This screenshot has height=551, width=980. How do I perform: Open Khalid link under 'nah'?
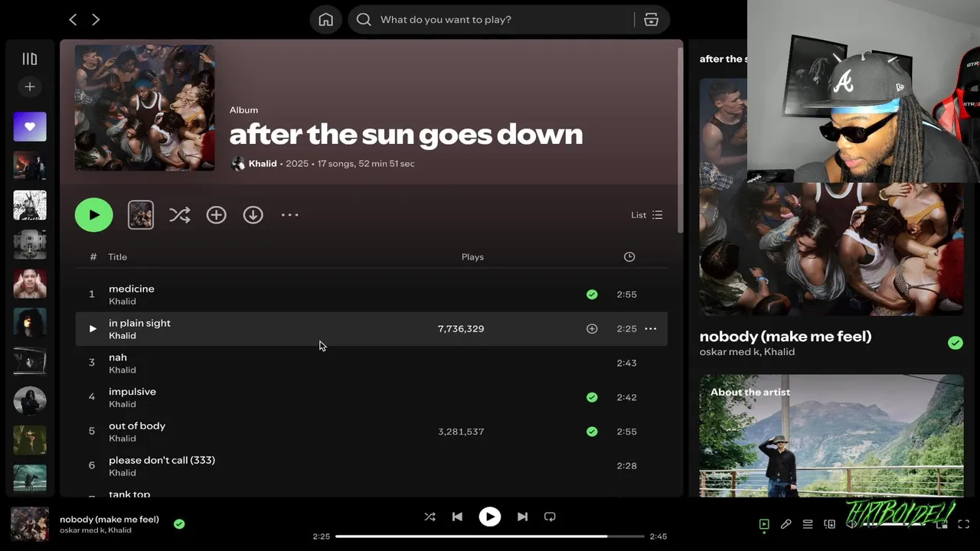pyautogui.click(x=122, y=370)
